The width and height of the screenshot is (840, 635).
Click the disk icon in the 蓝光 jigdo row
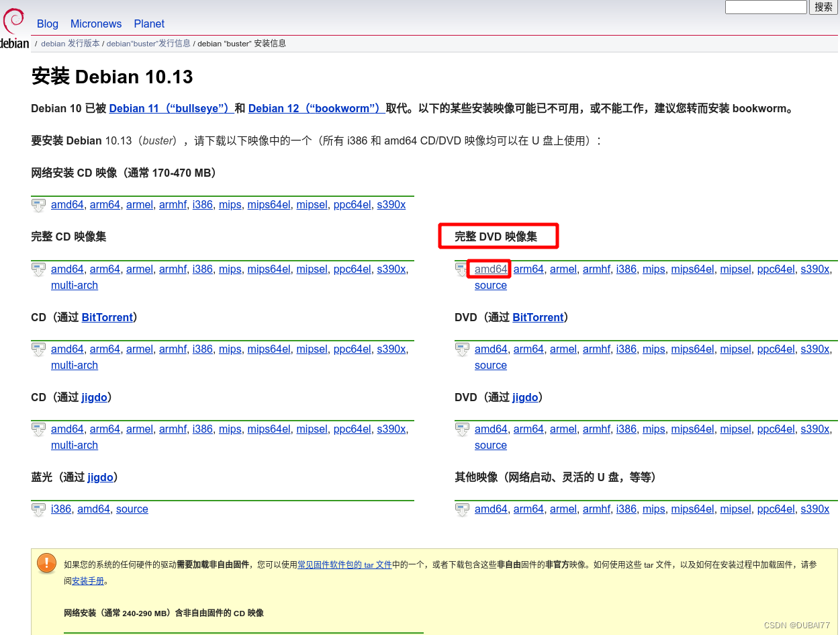(x=38, y=509)
